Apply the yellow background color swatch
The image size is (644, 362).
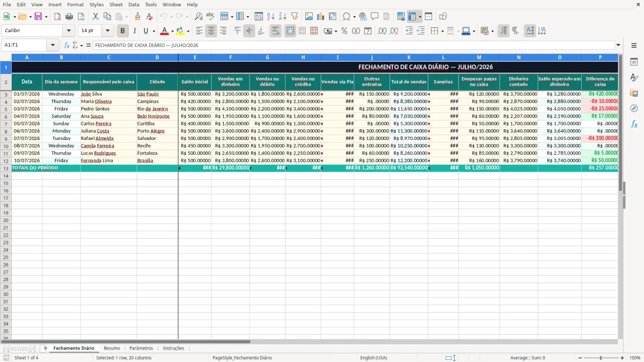click(x=180, y=31)
